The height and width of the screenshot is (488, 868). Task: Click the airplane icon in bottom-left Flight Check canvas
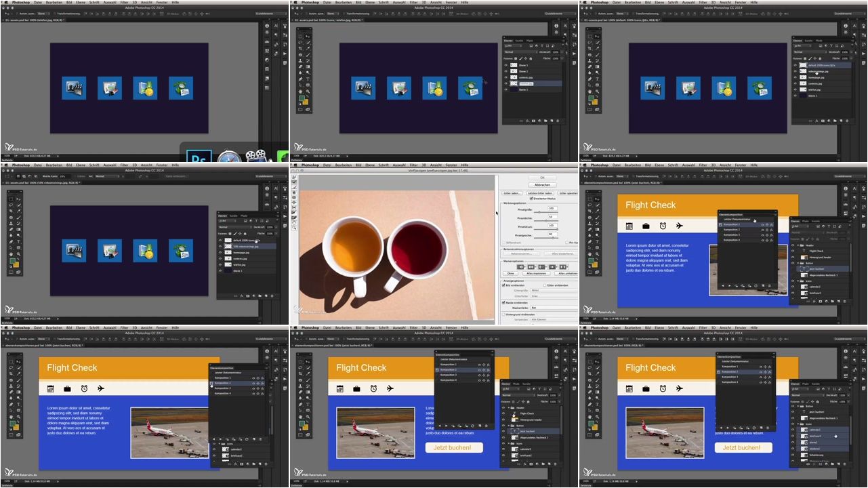pyautogui.click(x=101, y=388)
